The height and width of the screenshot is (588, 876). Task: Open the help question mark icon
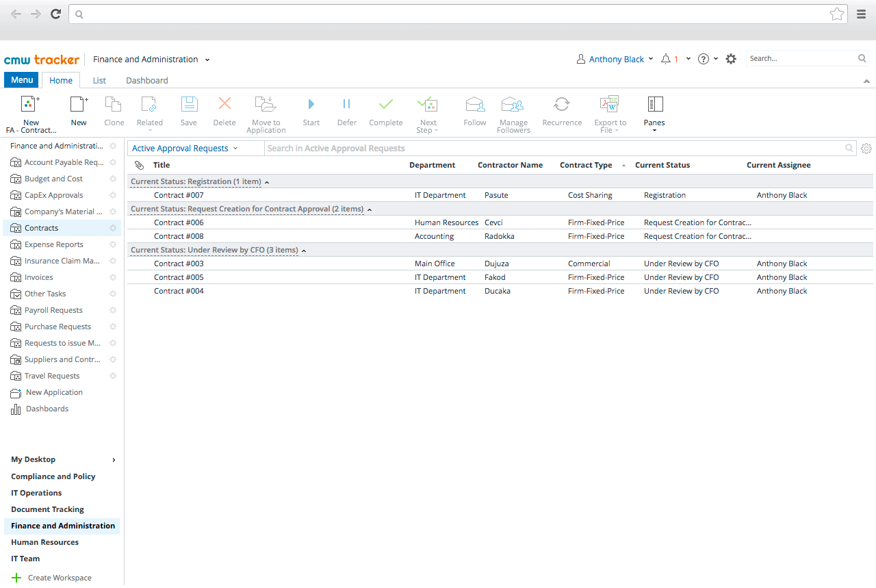click(x=704, y=60)
